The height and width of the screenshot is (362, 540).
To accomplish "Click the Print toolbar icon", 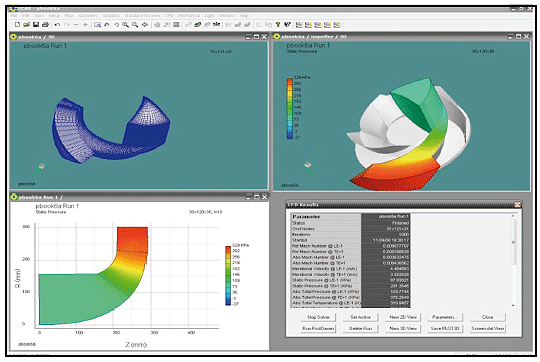I will click(x=45, y=25).
